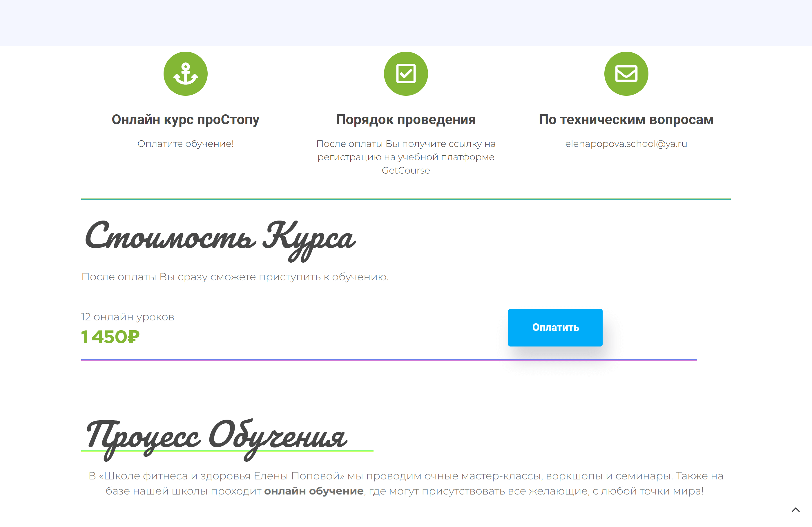812x527 pixels.
Task: Click the bold онлайн обучение text
Action: pos(314,491)
